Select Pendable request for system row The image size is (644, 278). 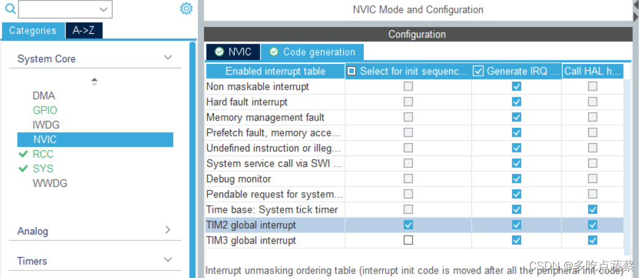coord(414,194)
